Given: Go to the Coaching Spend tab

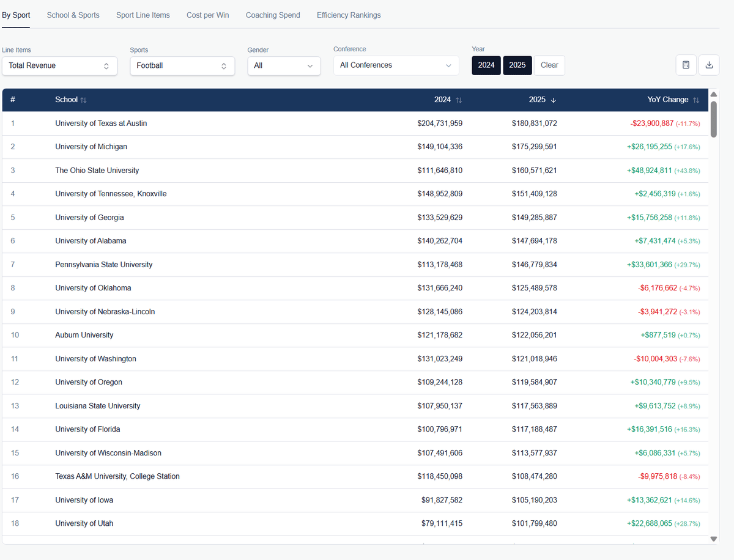Looking at the screenshot, I should coord(273,15).
